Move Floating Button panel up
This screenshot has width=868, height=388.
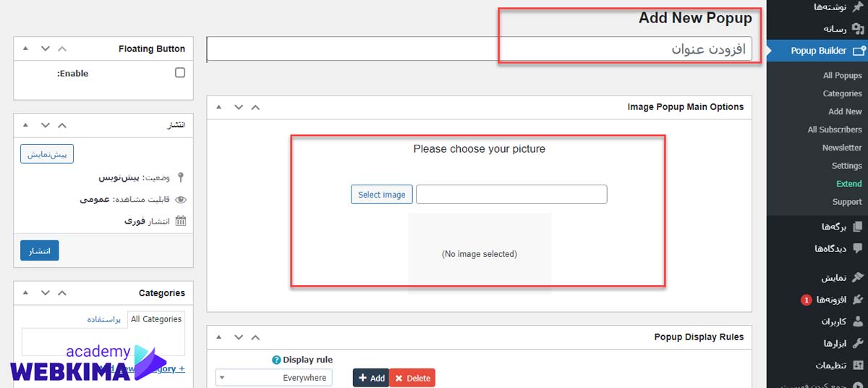point(61,48)
